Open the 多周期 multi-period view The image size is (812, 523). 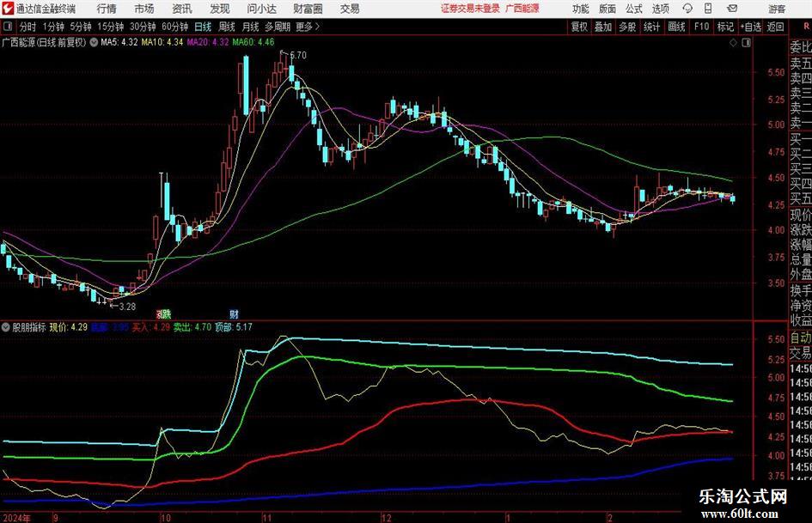point(278,27)
